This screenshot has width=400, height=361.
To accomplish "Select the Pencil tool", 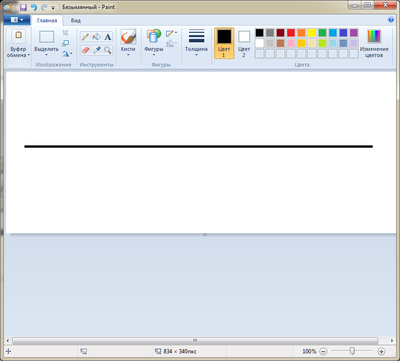I will (85, 37).
